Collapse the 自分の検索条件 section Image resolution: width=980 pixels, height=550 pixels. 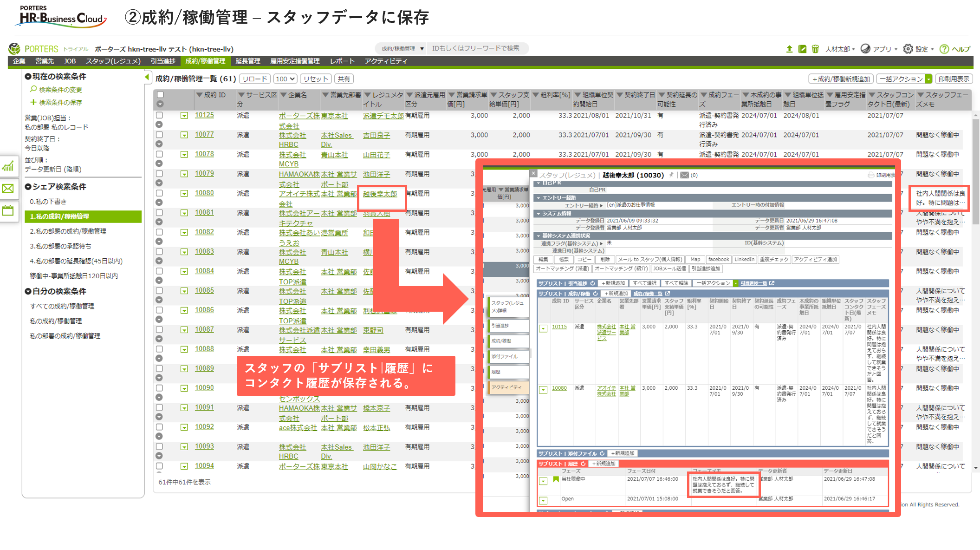tap(28, 291)
